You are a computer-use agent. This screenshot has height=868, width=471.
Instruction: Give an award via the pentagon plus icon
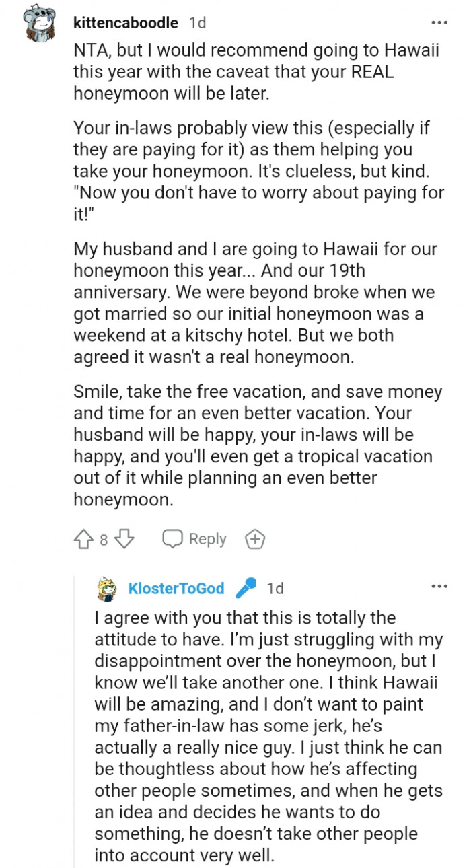(x=255, y=538)
